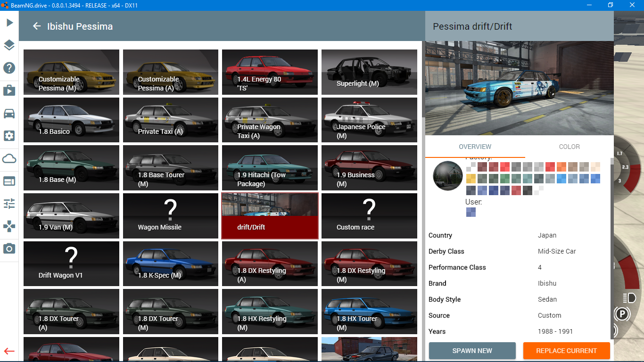The image size is (644, 362).
Task: Select the 1.8 HX Restyling (M) tile
Action: (270, 312)
